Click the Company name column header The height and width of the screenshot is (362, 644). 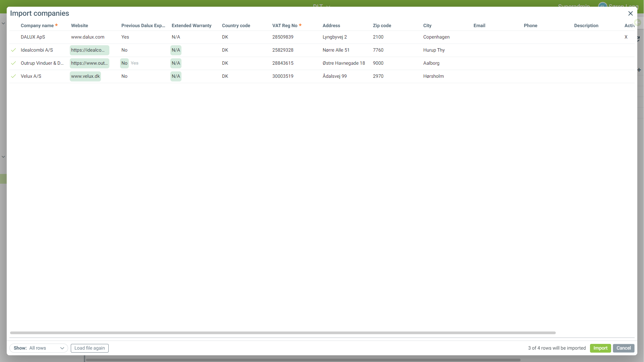(x=37, y=25)
